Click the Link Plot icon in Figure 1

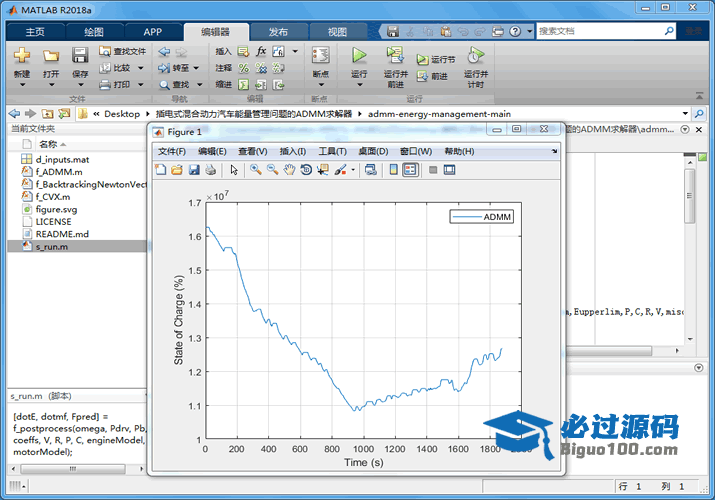click(371, 170)
